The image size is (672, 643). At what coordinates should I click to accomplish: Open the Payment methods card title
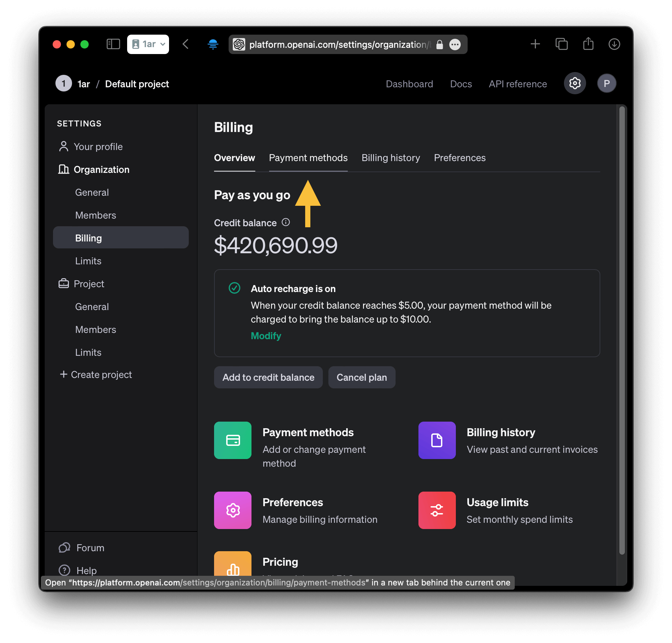[x=308, y=432]
